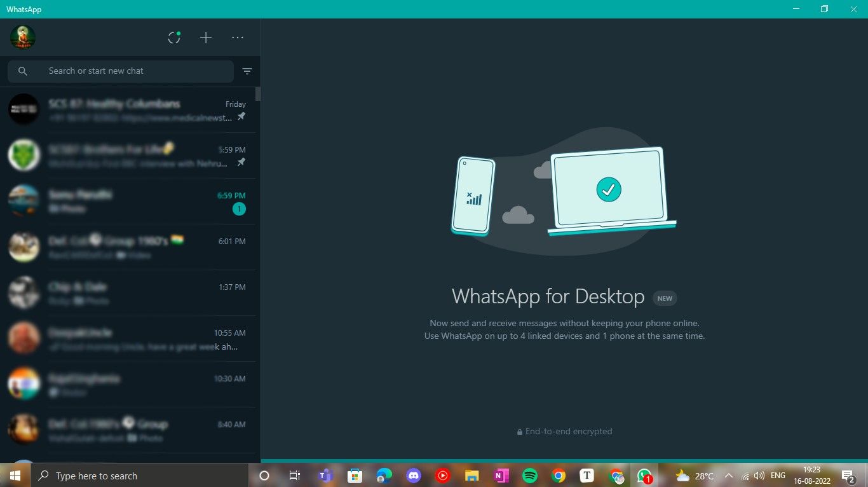Open File Explorer from the taskbar

point(471,476)
